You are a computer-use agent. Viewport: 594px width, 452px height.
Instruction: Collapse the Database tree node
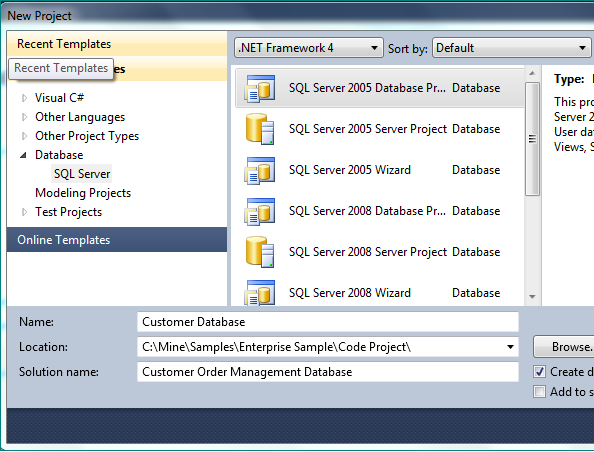(x=23, y=155)
